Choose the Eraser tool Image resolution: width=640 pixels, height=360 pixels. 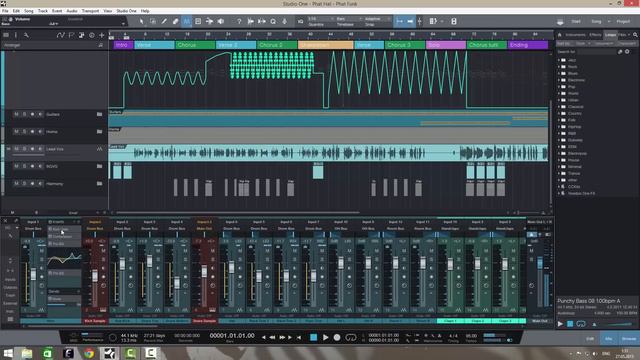[x=176, y=21]
